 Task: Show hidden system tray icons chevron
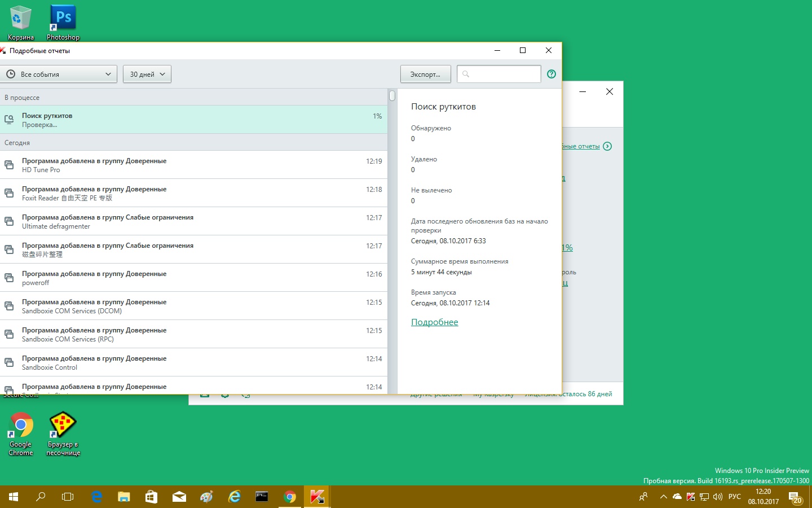[663, 497]
